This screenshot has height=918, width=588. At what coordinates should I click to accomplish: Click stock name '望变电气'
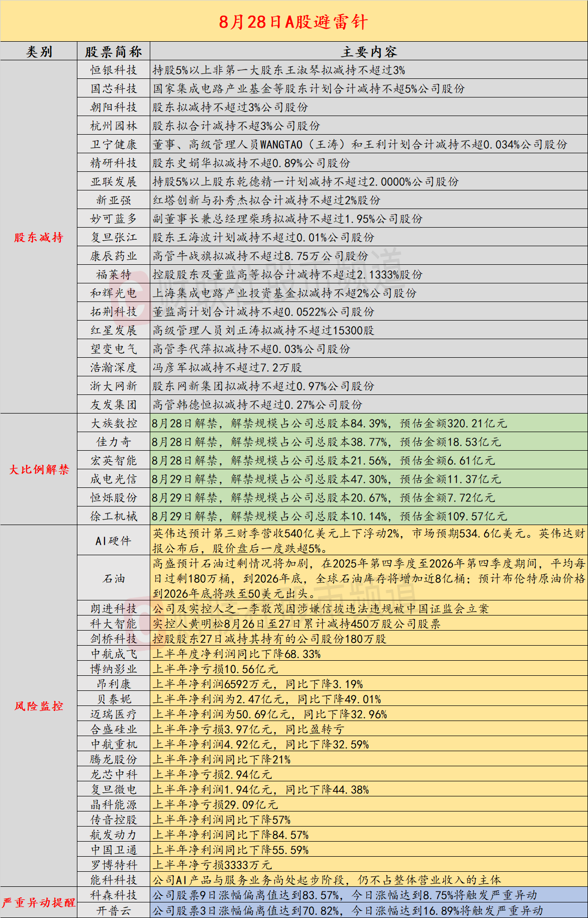(114, 349)
